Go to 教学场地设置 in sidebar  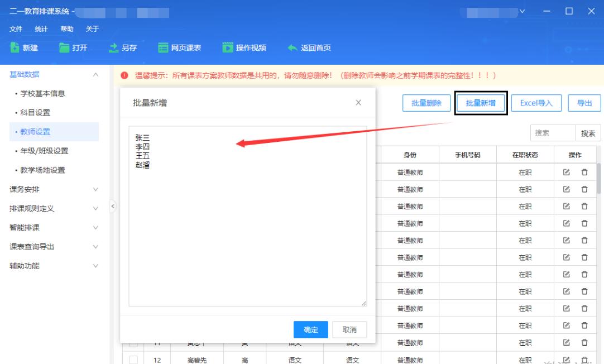42,170
